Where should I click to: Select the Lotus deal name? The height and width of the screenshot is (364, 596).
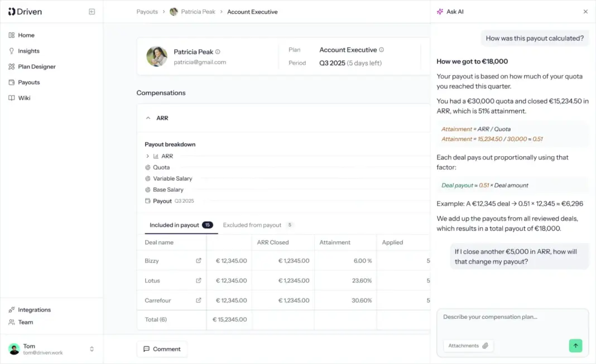click(x=152, y=280)
